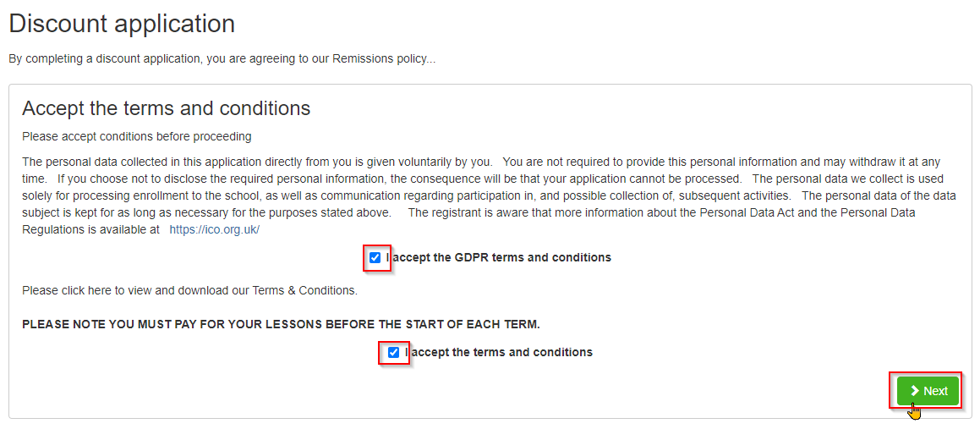This screenshot has height=429, width=980.
Task: Open the https://ico.org.uk/ link
Action: (215, 229)
